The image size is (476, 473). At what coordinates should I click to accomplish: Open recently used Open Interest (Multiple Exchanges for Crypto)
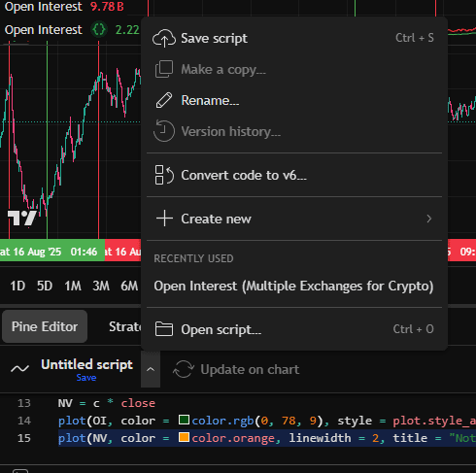[294, 286]
